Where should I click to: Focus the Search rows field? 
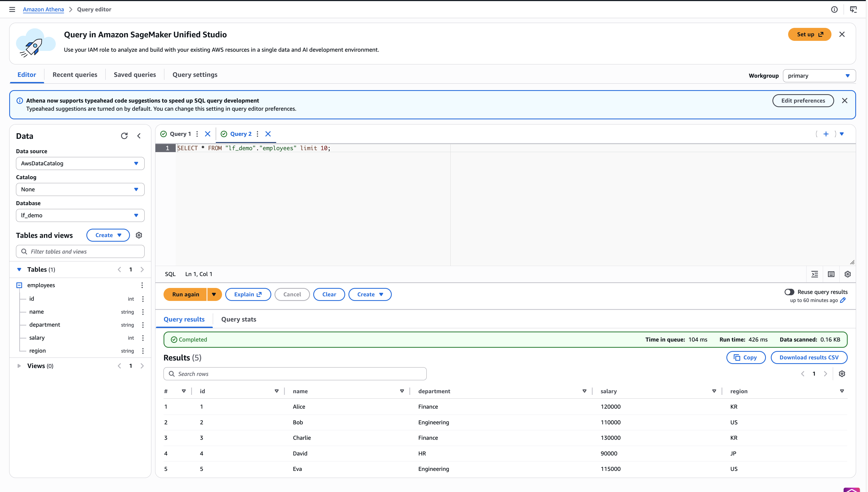tap(295, 374)
